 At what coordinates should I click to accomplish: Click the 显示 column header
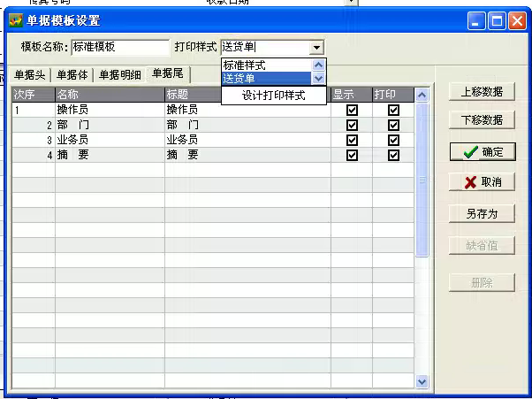[352, 95]
